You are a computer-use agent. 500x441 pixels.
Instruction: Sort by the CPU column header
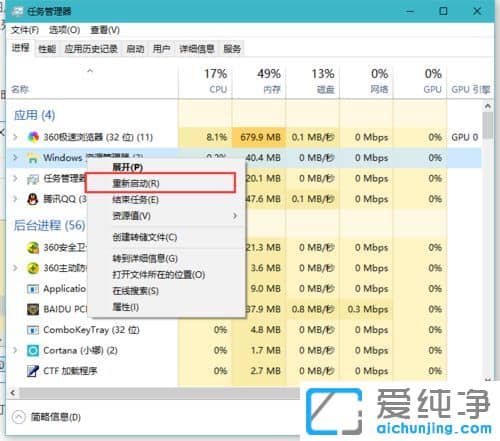(x=205, y=81)
